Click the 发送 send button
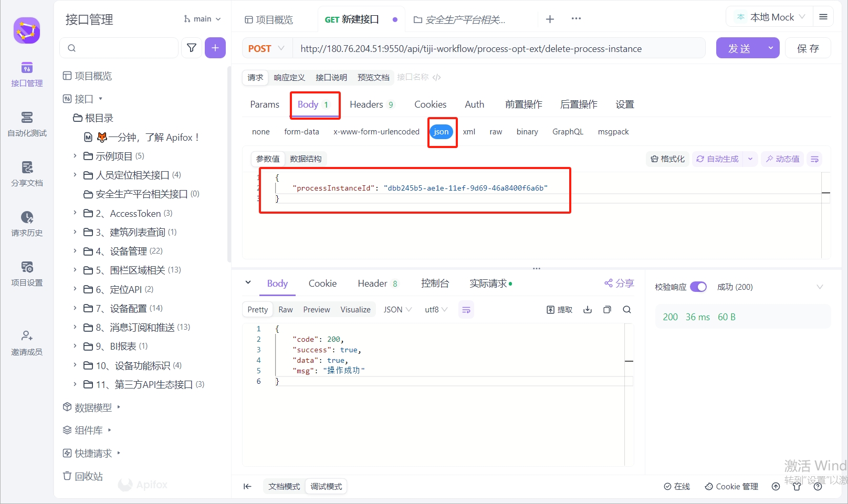848x504 pixels. pyautogui.click(x=740, y=48)
